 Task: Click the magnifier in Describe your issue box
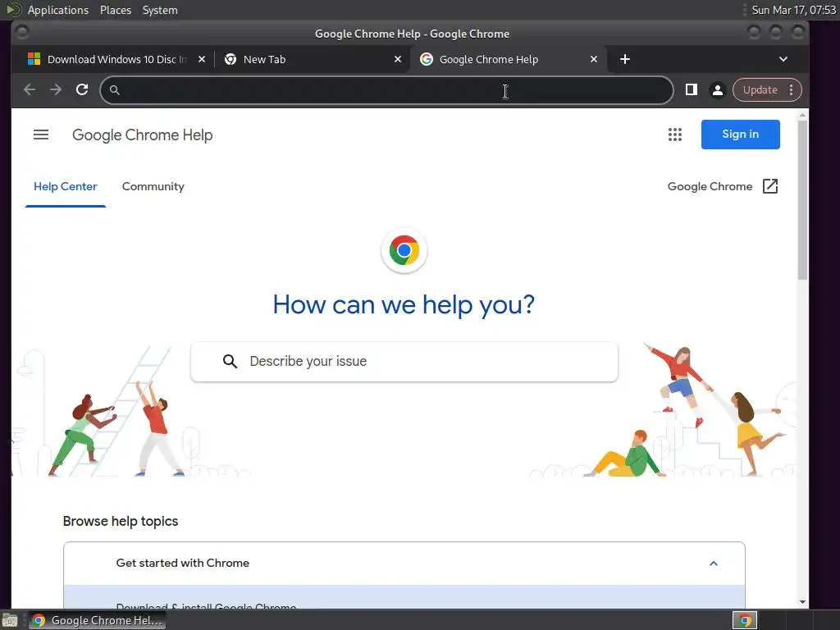coord(230,362)
